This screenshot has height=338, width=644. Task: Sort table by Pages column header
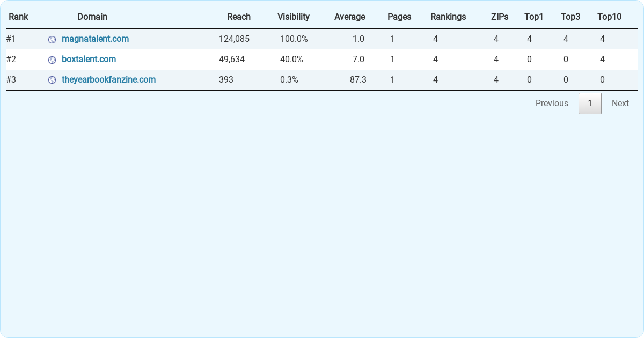(x=399, y=17)
